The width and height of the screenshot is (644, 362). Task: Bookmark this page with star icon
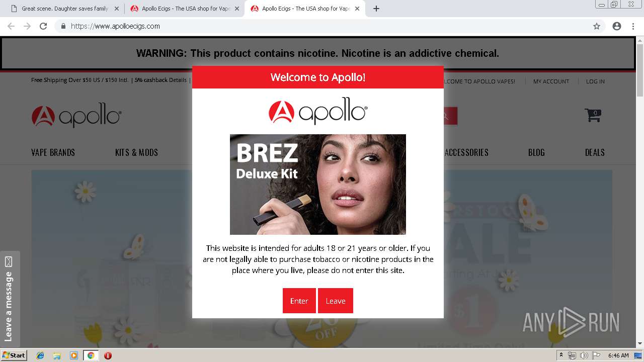click(x=597, y=26)
